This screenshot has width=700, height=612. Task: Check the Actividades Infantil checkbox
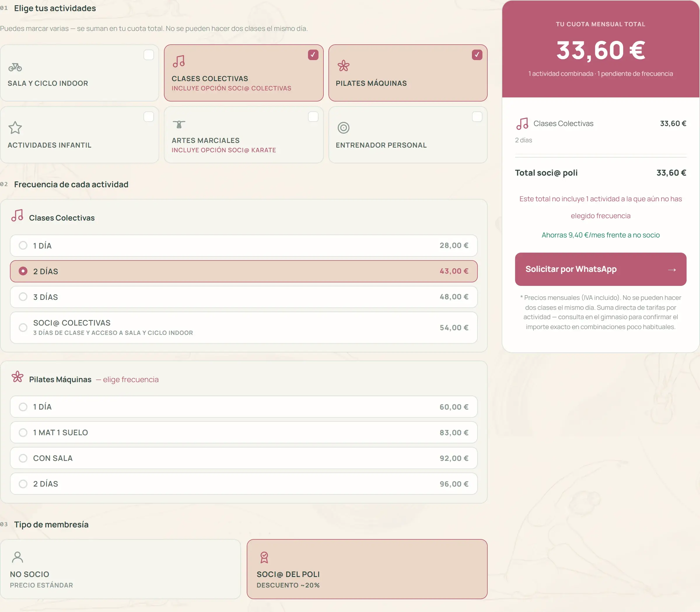click(148, 116)
